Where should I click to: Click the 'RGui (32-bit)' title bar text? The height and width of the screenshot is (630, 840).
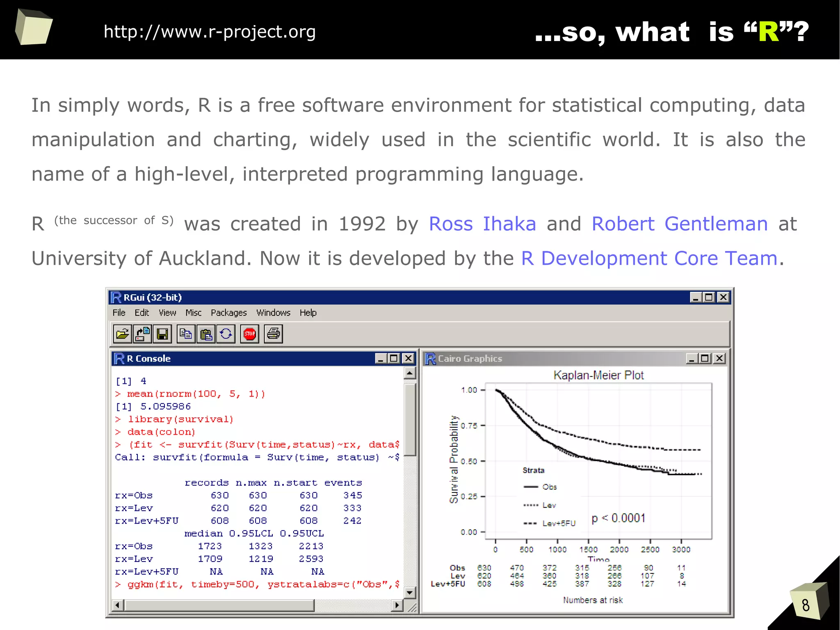(x=153, y=298)
